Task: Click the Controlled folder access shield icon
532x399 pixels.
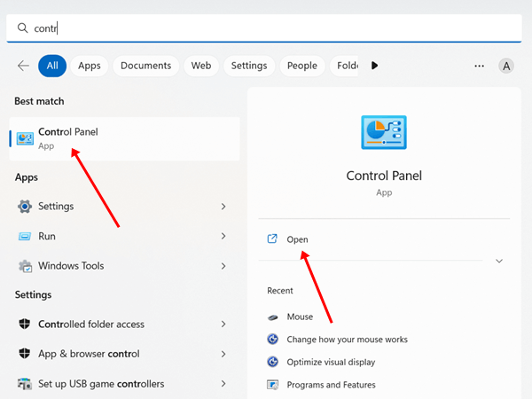Action: [25, 325]
